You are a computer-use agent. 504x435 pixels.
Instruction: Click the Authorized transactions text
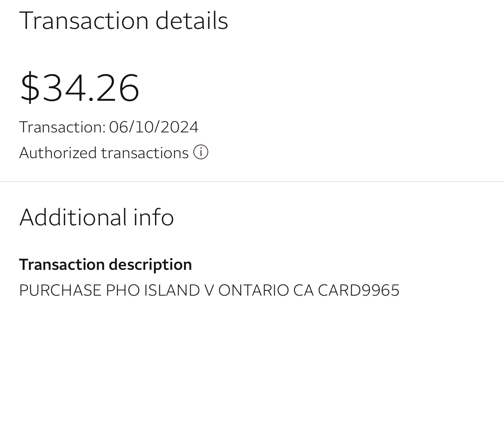[104, 153]
